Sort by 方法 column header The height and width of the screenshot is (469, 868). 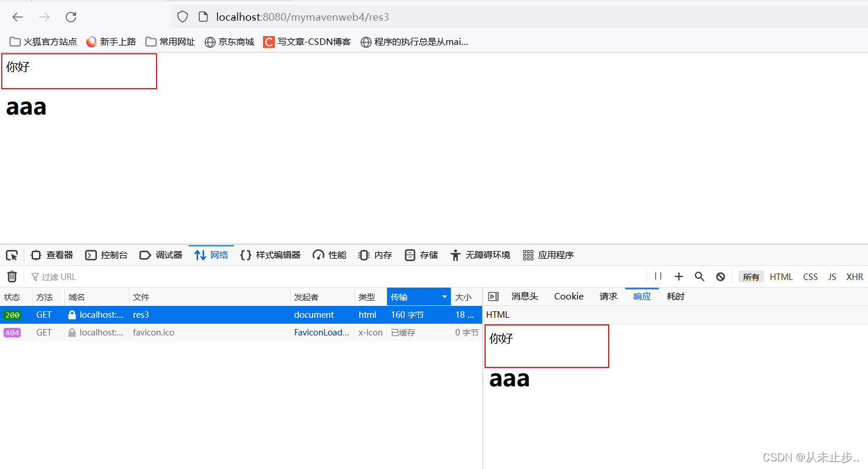pyautogui.click(x=48, y=297)
